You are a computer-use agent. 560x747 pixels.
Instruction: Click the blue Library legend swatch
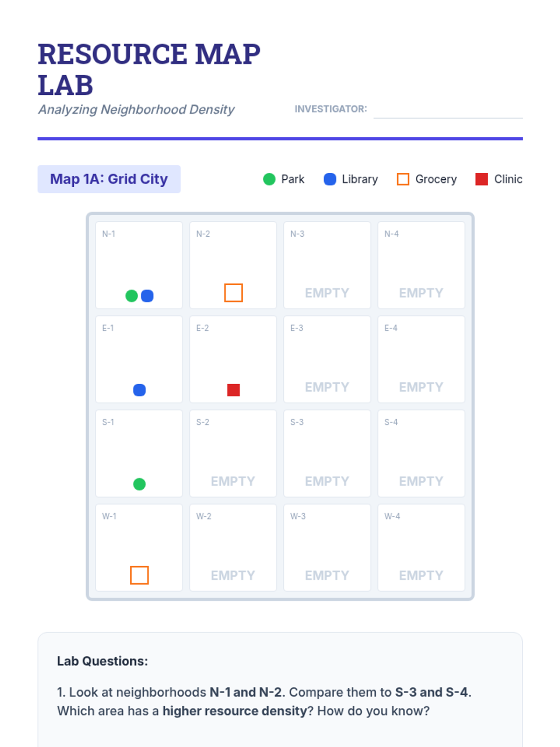[330, 179]
